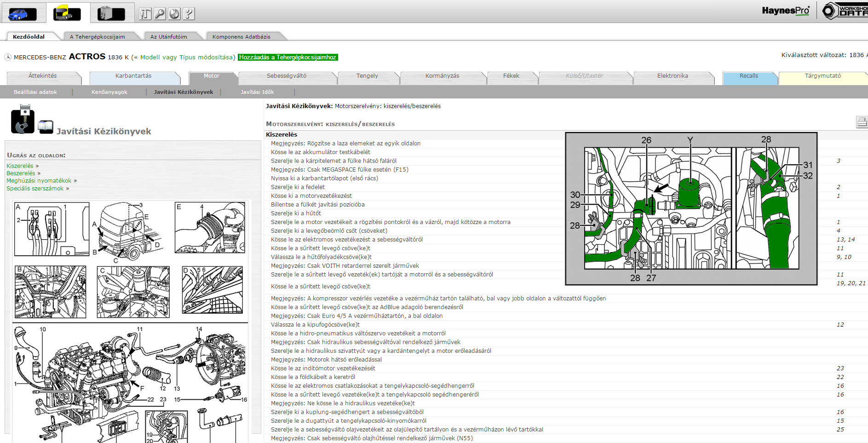Click Modell vagy Típus módosítása link

pyautogui.click(x=186, y=58)
